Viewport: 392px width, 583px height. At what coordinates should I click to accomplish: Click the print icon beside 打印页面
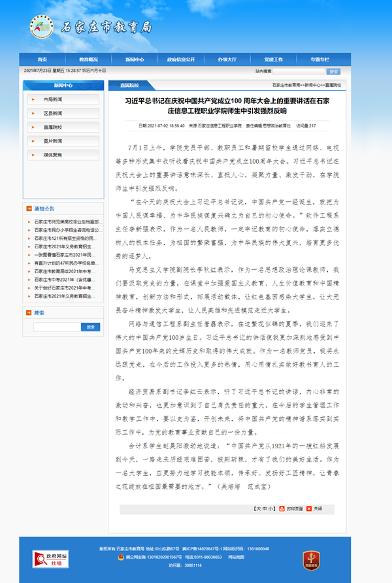click(282, 508)
